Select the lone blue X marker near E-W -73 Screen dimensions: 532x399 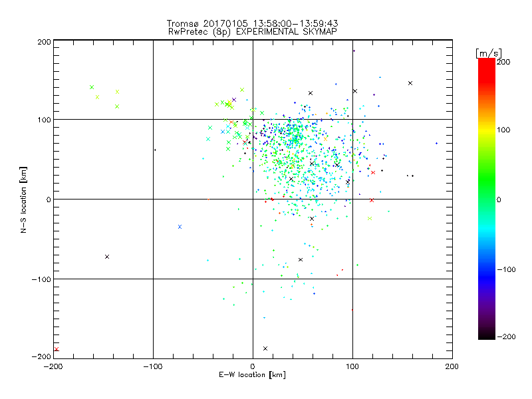click(x=180, y=227)
